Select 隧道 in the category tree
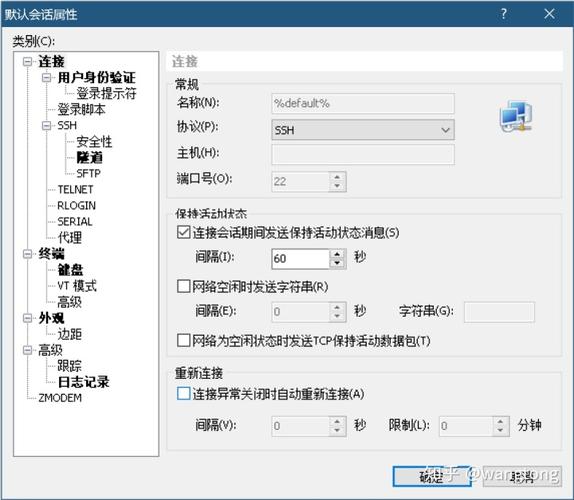The height and width of the screenshot is (500, 574). pyautogui.click(x=90, y=158)
